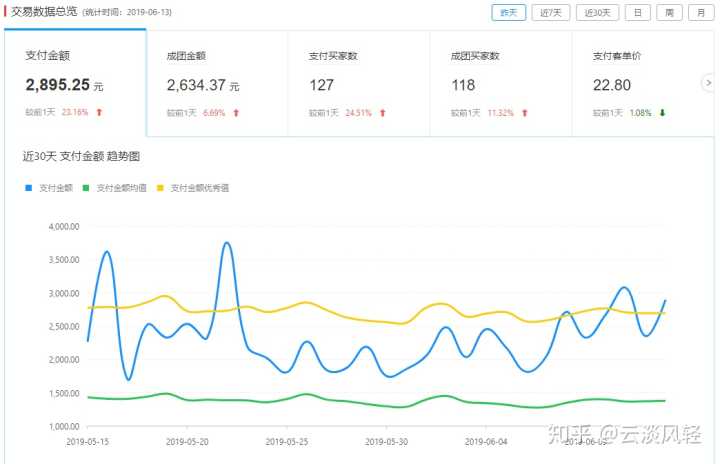The image size is (720, 464).
Task: Click the red up arrow under 支付金额
Action: click(x=100, y=113)
